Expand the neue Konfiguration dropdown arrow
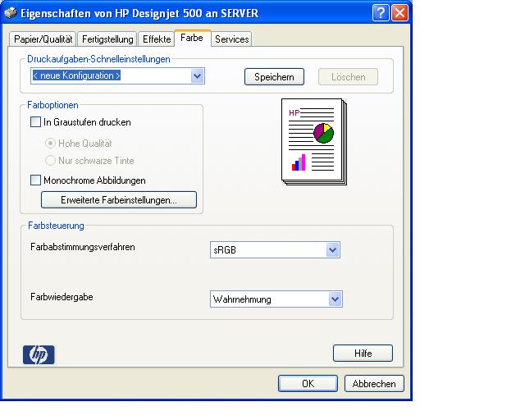Screen dimensions: 525x420 point(198,76)
